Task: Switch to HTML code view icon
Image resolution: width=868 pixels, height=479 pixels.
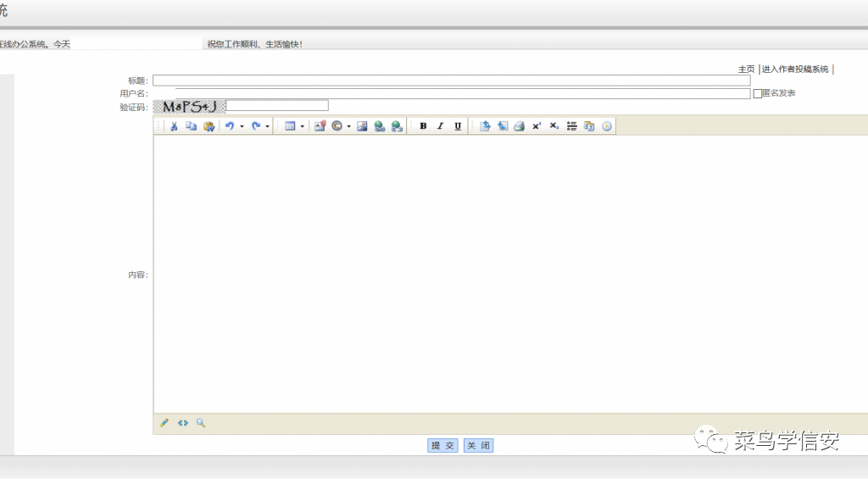Action: (x=183, y=423)
